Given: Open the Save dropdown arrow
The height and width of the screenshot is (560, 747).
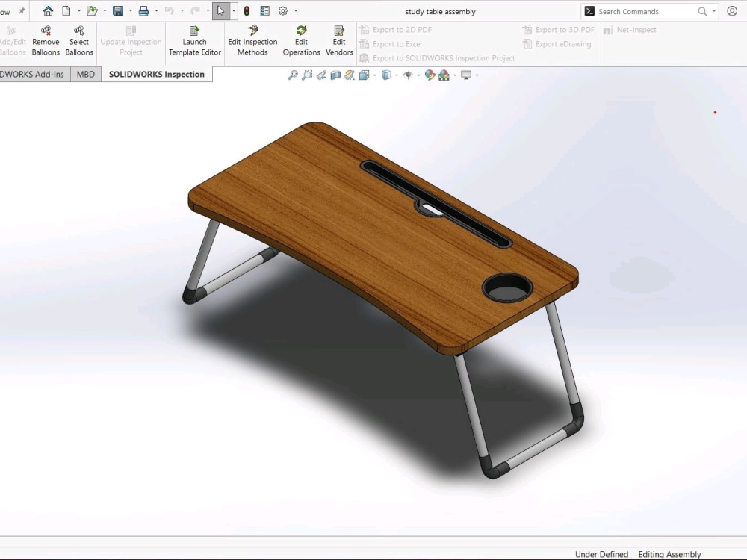Looking at the screenshot, I should click(129, 10).
